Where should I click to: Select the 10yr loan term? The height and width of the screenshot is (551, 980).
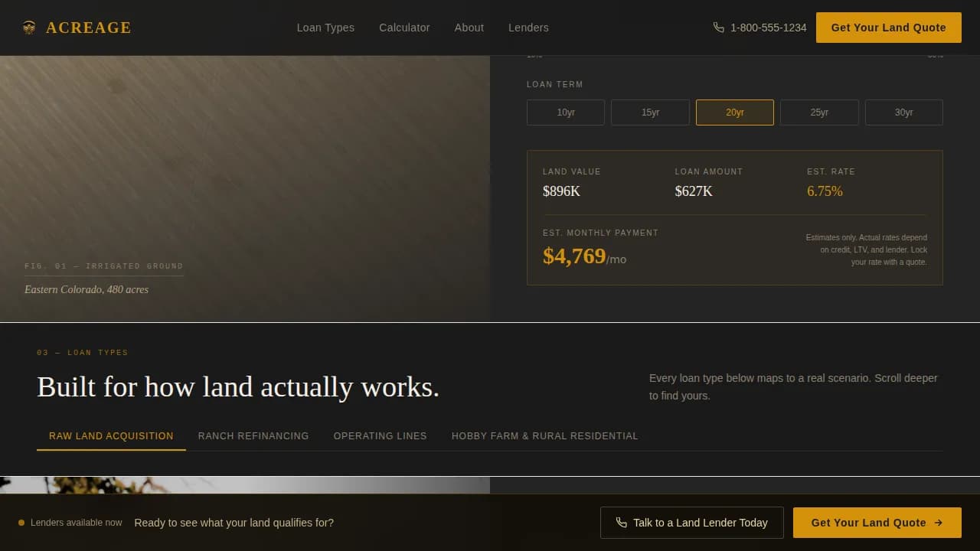click(566, 112)
